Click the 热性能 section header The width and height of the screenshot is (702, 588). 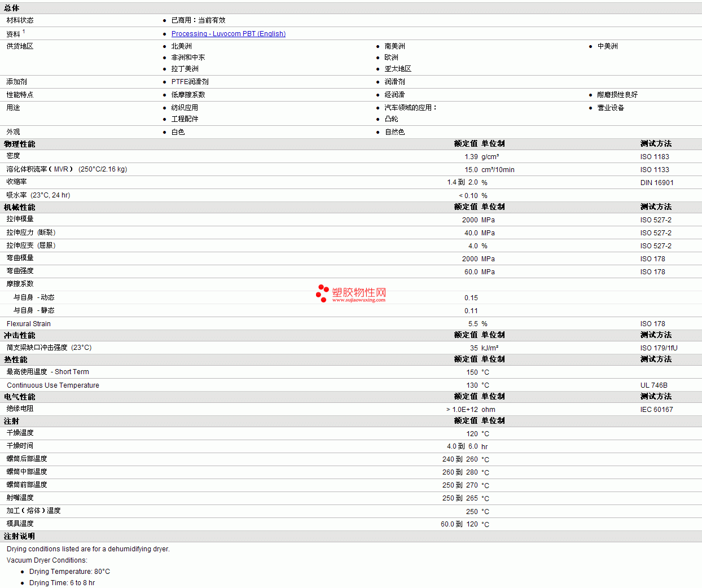click(x=16, y=359)
